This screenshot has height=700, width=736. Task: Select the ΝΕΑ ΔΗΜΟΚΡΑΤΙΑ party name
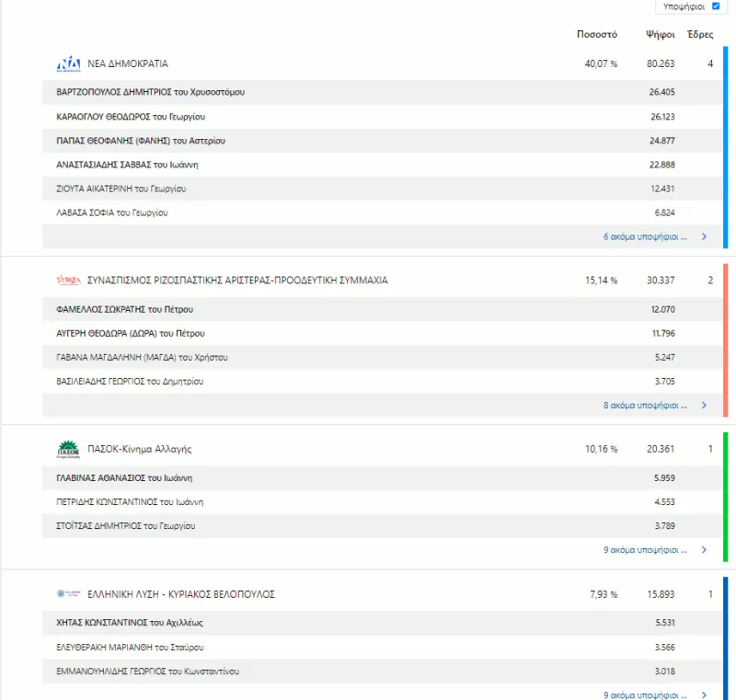click(128, 63)
